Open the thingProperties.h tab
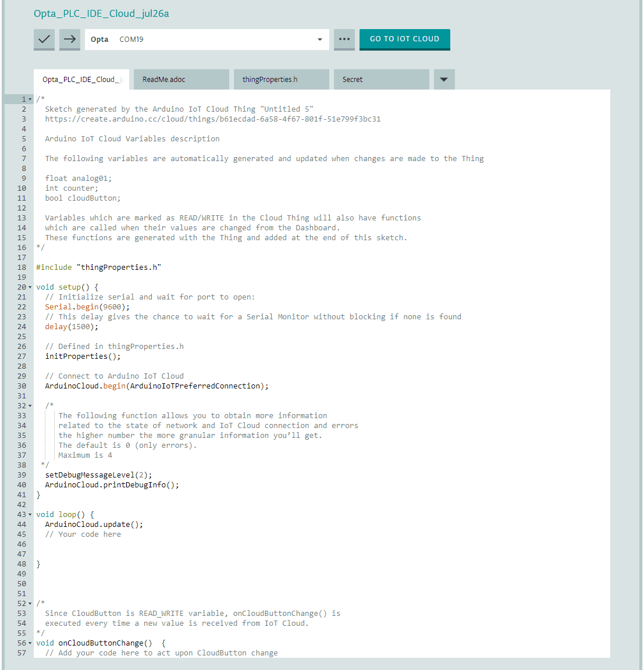The image size is (644, 670). (281, 80)
